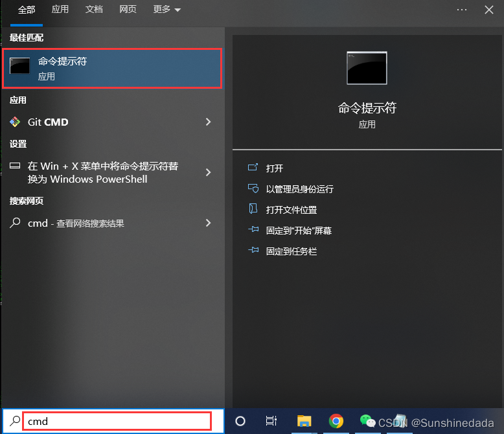
Task: Click the file location folder icon
Action: 253,209
